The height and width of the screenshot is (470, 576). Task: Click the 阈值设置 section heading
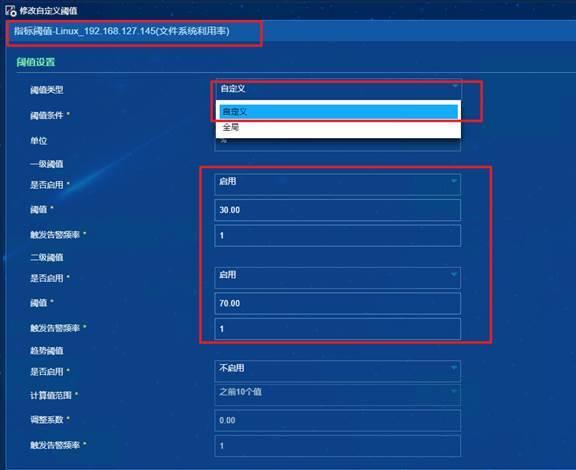(x=36, y=62)
